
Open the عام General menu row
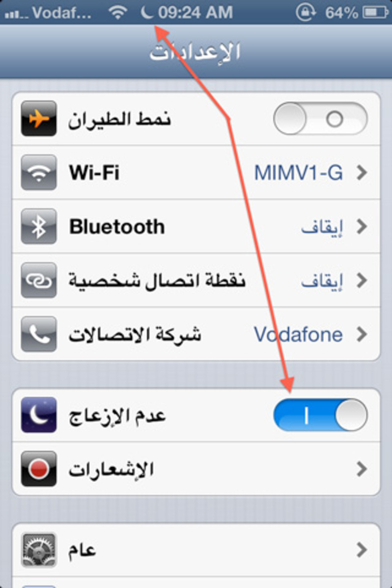(x=196, y=550)
